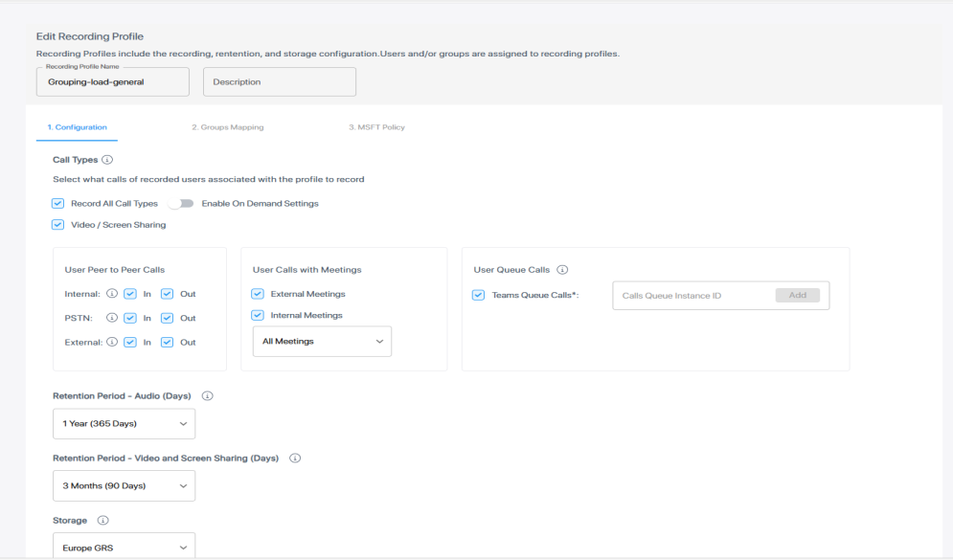Click the info icon beside Storage
Screen dimensions: 953x560
tap(102, 520)
